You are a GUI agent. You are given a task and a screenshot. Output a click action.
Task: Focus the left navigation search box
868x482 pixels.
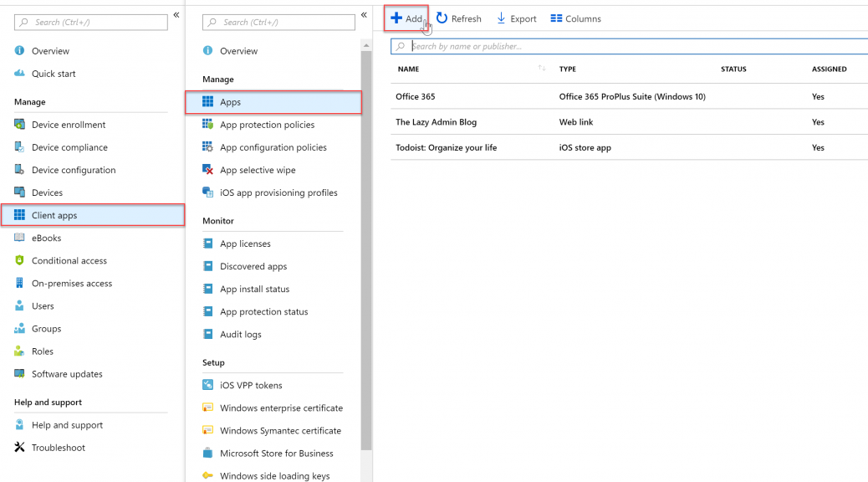[91, 22]
